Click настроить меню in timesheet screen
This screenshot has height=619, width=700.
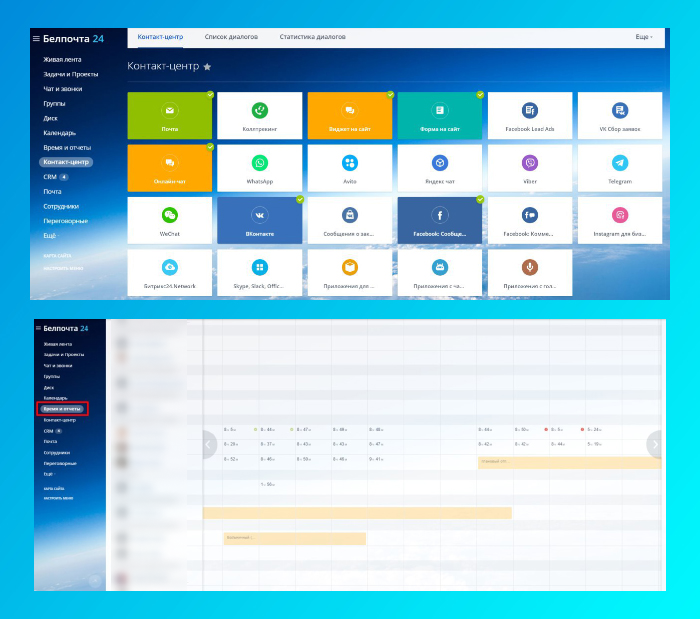click(58, 498)
